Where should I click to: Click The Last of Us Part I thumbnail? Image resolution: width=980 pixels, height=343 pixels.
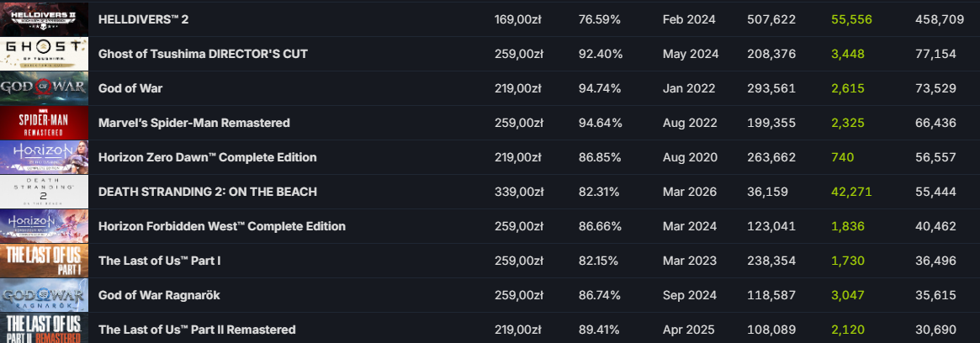coord(44,260)
